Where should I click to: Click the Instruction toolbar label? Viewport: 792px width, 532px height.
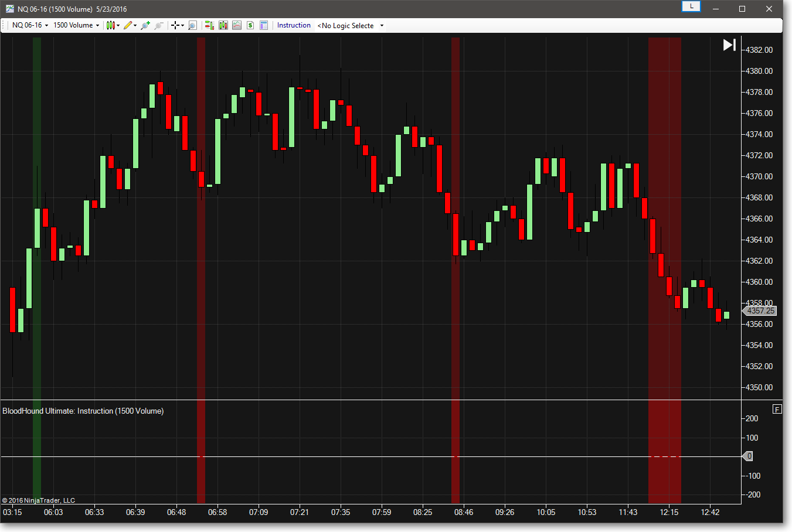pos(294,25)
